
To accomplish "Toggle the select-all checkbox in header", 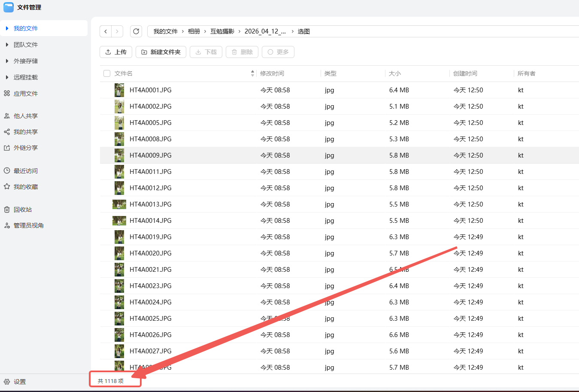I will click(107, 73).
